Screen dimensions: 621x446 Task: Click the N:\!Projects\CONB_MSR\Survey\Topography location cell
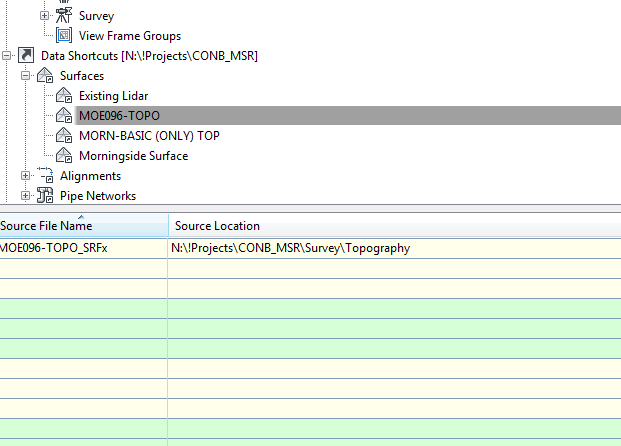[394, 248]
